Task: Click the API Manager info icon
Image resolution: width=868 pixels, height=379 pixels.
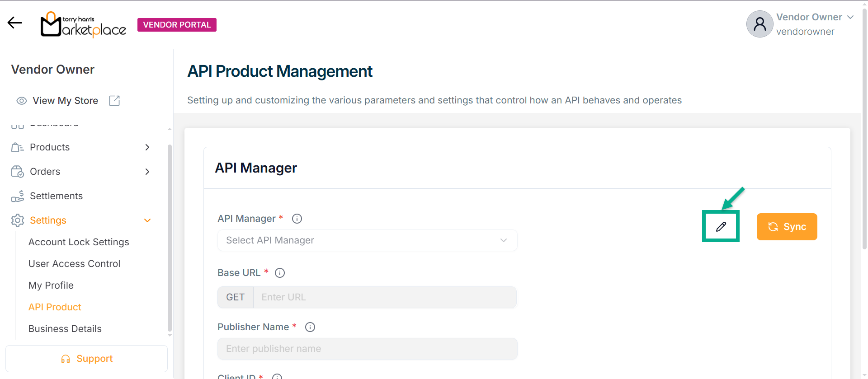Action: click(x=297, y=219)
